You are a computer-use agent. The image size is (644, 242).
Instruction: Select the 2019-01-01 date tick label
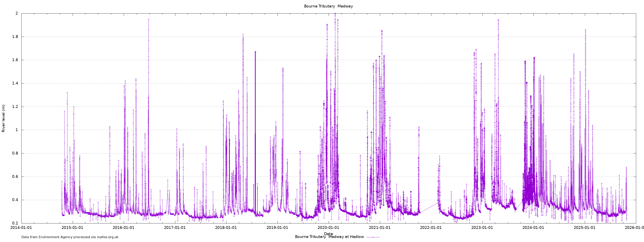tap(277, 228)
